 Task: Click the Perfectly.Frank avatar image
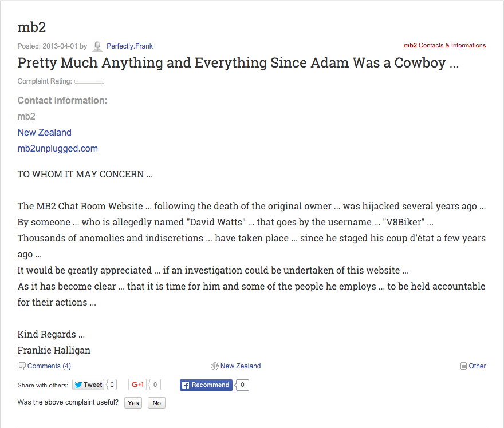coord(97,46)
